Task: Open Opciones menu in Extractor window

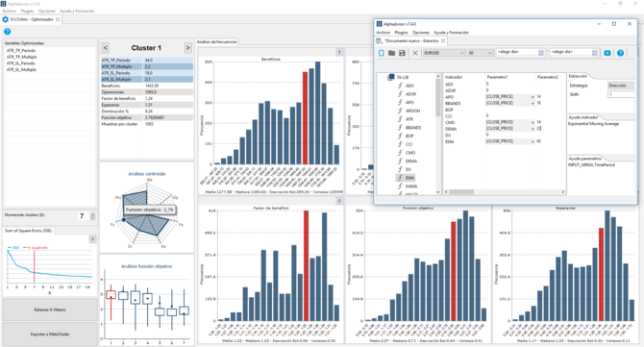Action: point(421,33)
